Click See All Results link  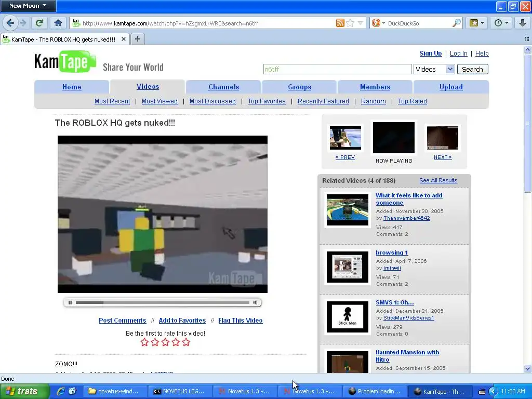pos(438,180)
